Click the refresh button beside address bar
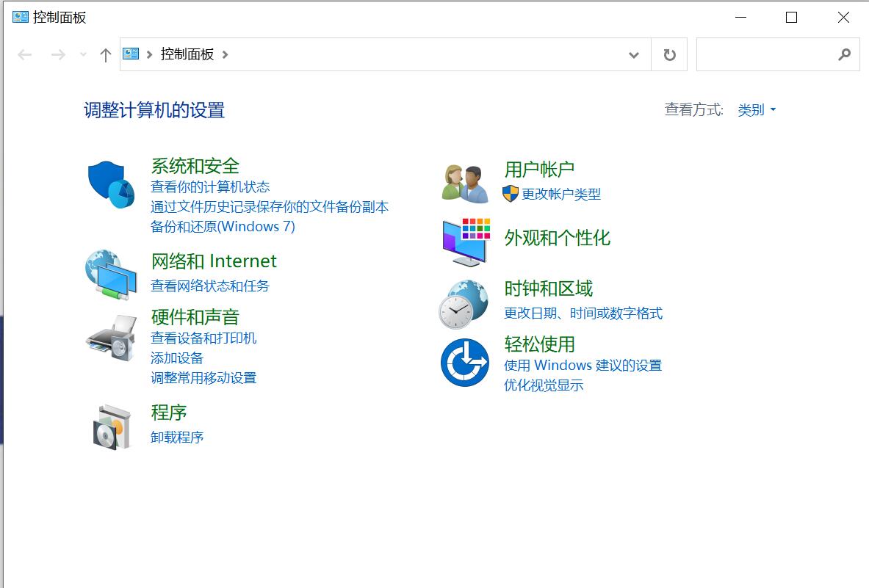869x588 pixels. point(669,55)
